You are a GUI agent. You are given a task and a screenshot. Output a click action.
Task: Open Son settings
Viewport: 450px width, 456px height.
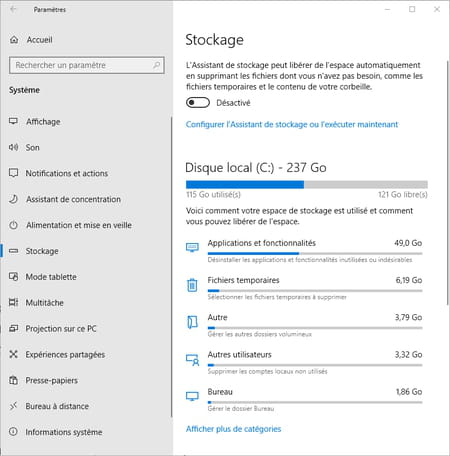(33, 147)
